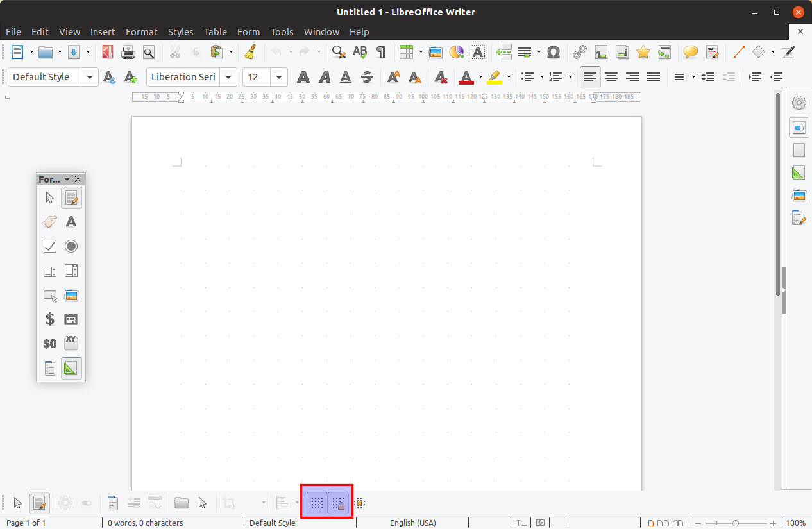This screenshot has height=529, width=812.
Task: Click the Clone Formatting paintbrush icon
Action: (251, 52)
